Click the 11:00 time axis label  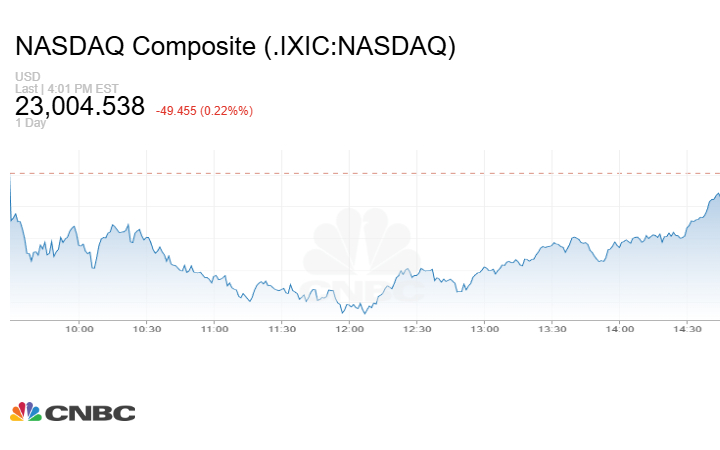click(x=214, y=329)
